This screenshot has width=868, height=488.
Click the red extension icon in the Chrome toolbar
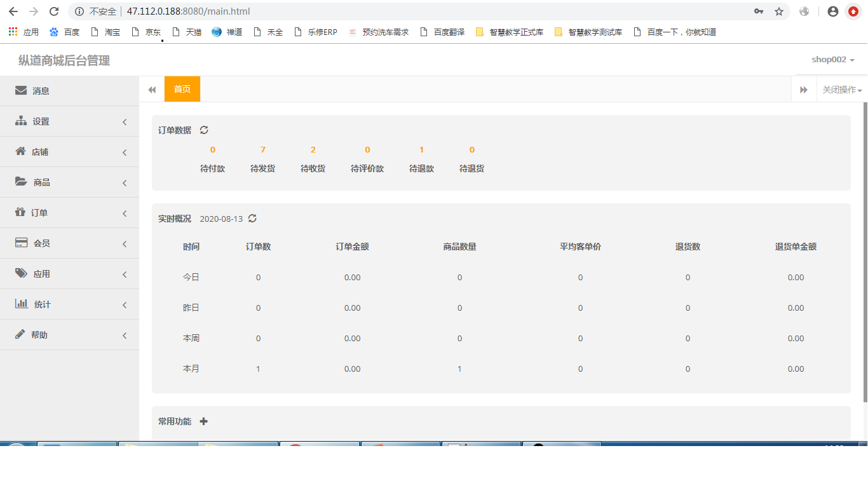[853, 11]
